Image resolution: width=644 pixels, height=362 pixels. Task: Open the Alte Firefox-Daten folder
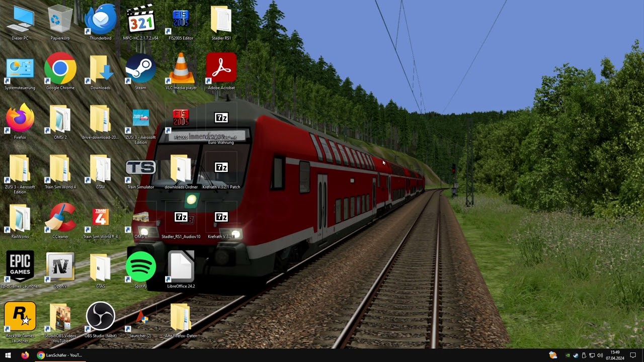tap(181, 321)
